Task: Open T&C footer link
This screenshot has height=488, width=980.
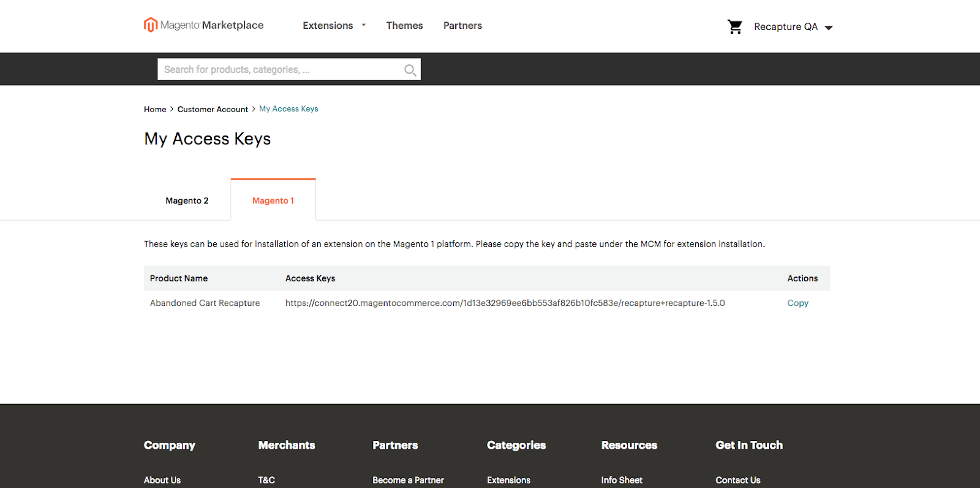Action: [266, 480]
